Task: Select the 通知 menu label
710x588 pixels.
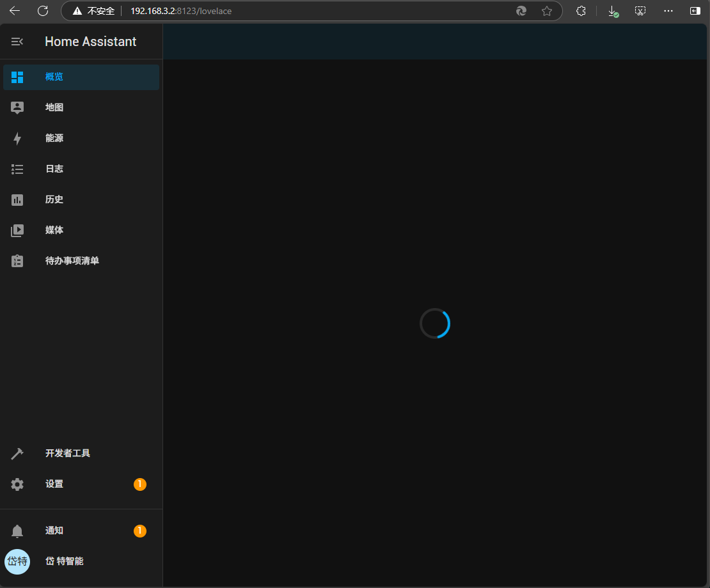Action: (54, 531)
